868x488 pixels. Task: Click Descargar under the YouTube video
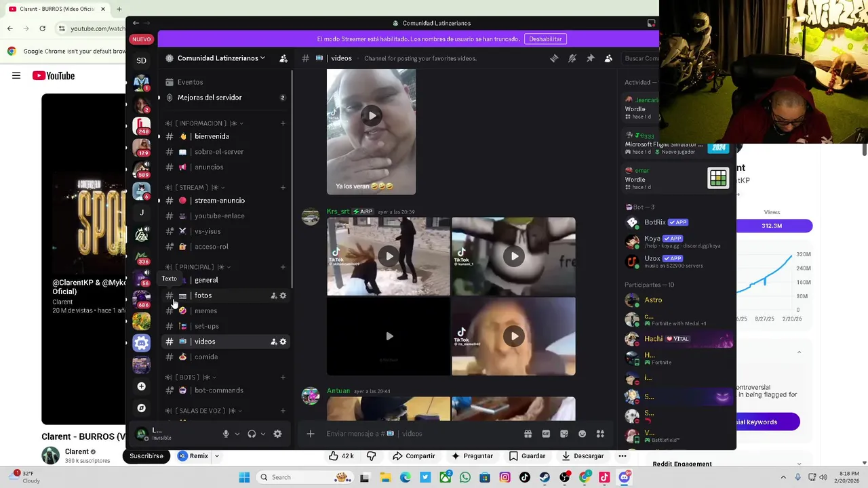[583, 456]
